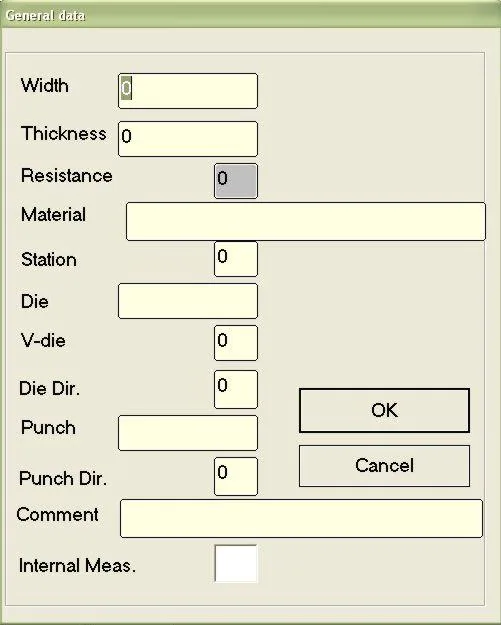Image resolution: width=501 pixels, height=625 pixels.
Task: Click the Punch name field
Action: (x=188, y=433)
